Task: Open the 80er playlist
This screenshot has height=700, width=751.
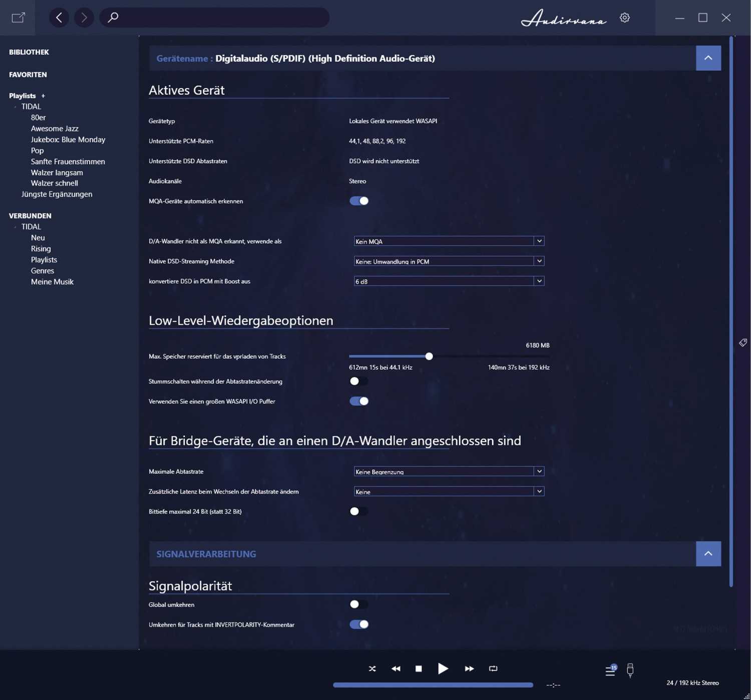Action: 38,118
